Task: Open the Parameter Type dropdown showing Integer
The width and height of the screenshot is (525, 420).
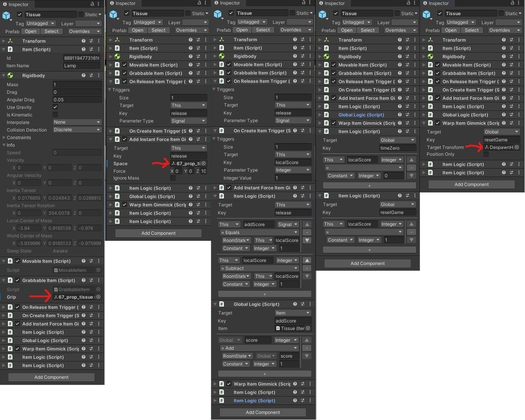Action: pyautogui.click(x=293, y=170)
